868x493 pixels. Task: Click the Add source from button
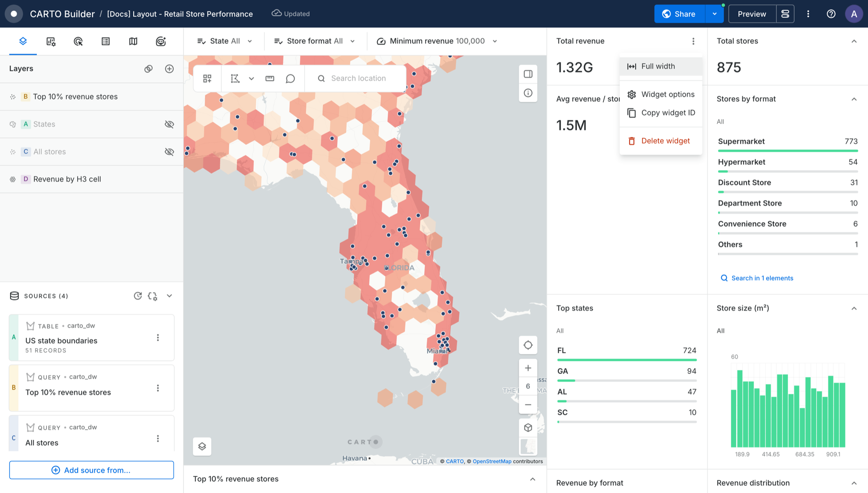pos(92,470)
